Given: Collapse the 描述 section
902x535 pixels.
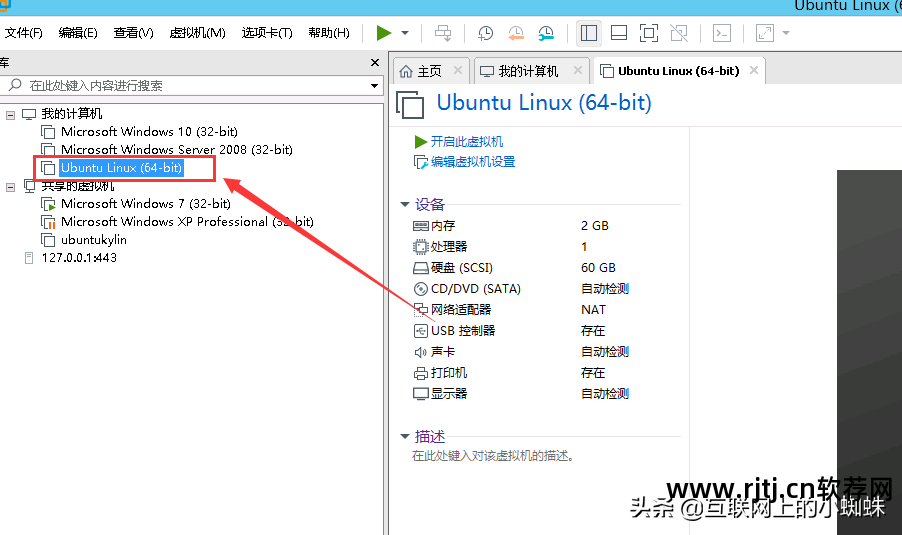Looking at the screenshot, I should [404, 437].
